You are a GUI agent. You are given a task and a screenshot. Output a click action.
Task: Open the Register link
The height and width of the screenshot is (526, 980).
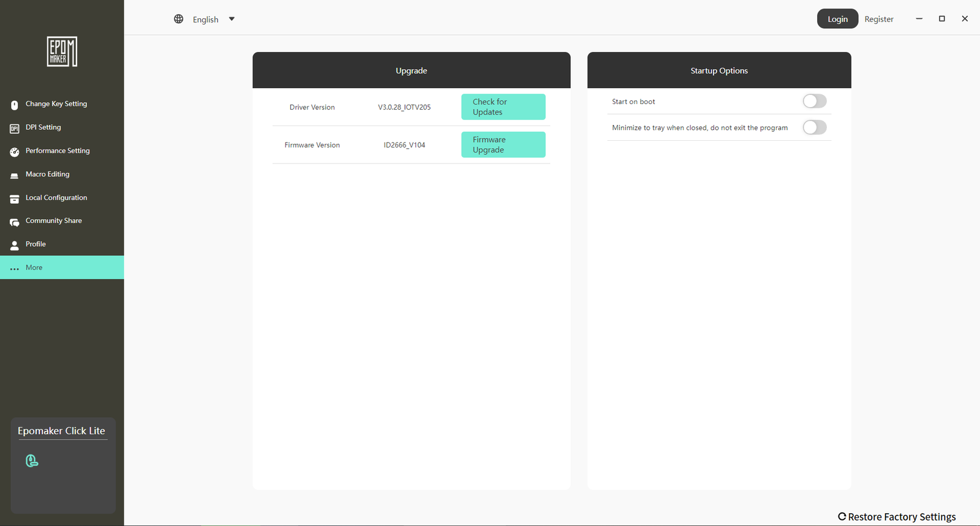pos(879,20)
